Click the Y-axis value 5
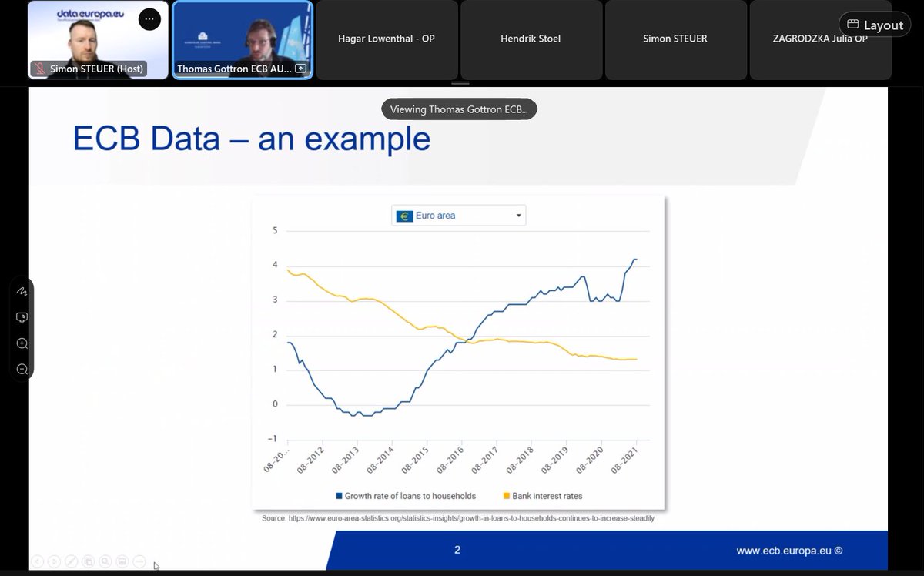This screenshot has width=924, height=576. point(275,230)
